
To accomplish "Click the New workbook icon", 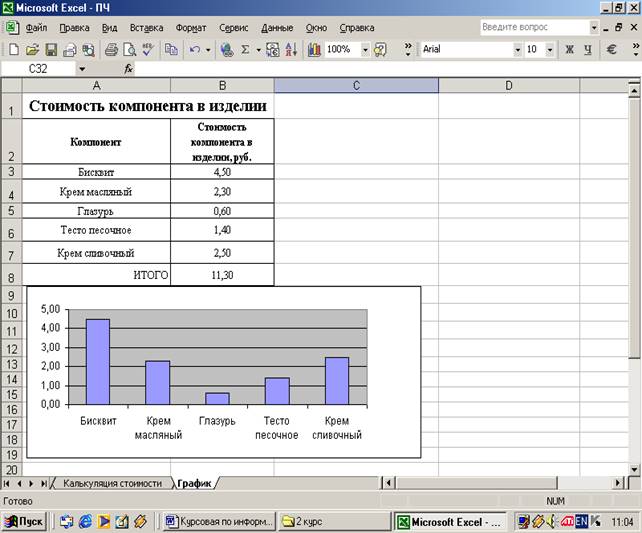I will pos(13,49).
